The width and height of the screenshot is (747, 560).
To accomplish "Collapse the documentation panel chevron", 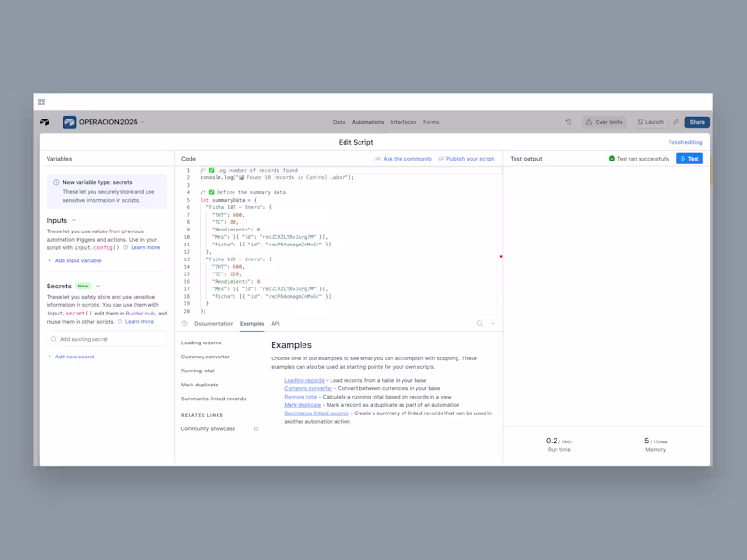I will click(x=493, y=323).
